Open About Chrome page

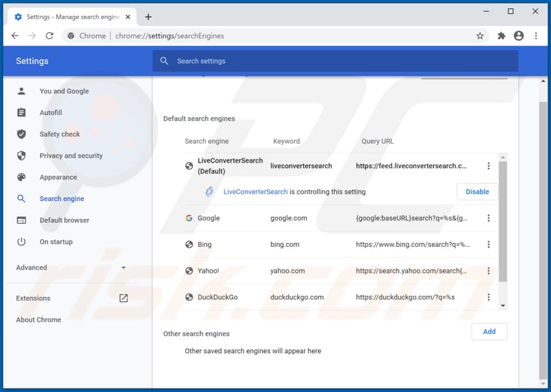tap(38, 319)
